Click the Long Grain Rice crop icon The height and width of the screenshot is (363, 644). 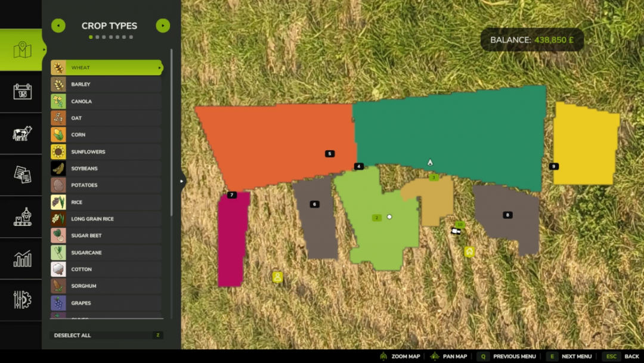click(58, 219)
